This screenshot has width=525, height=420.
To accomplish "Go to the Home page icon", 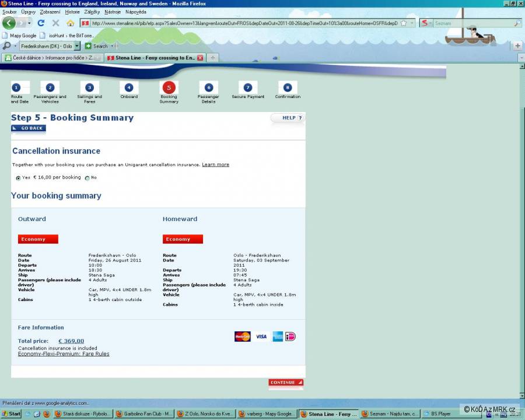I will tap(71, 23).
